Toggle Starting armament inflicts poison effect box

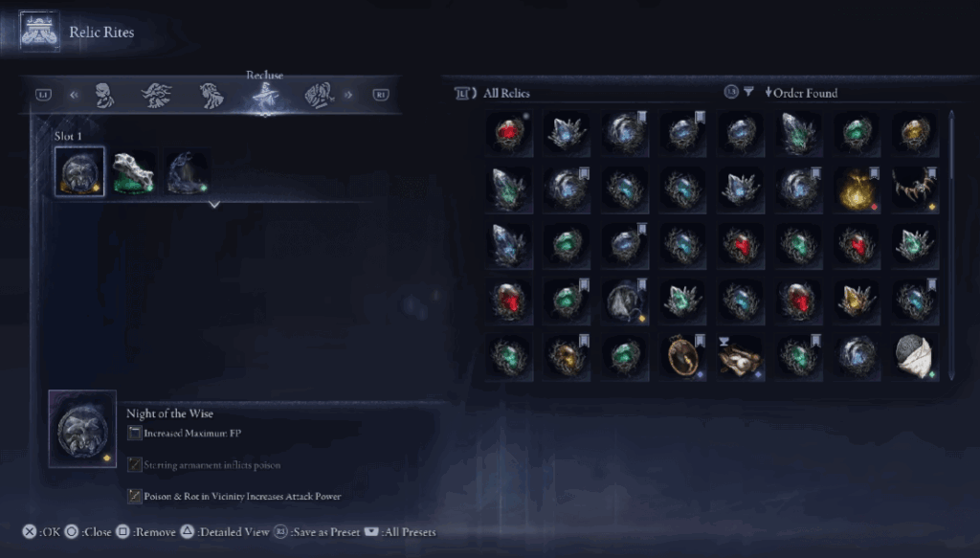pyautogui.click(x=134, y=464)
